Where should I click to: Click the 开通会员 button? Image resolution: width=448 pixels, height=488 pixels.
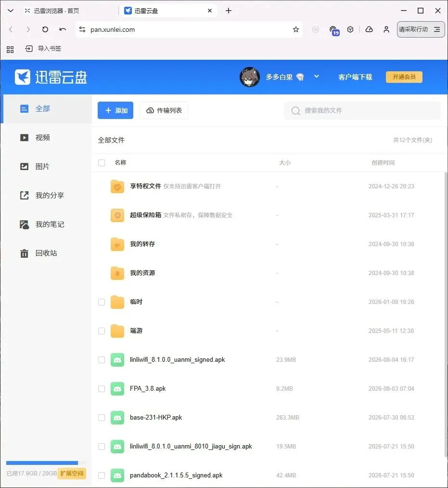tap(404, 77)
